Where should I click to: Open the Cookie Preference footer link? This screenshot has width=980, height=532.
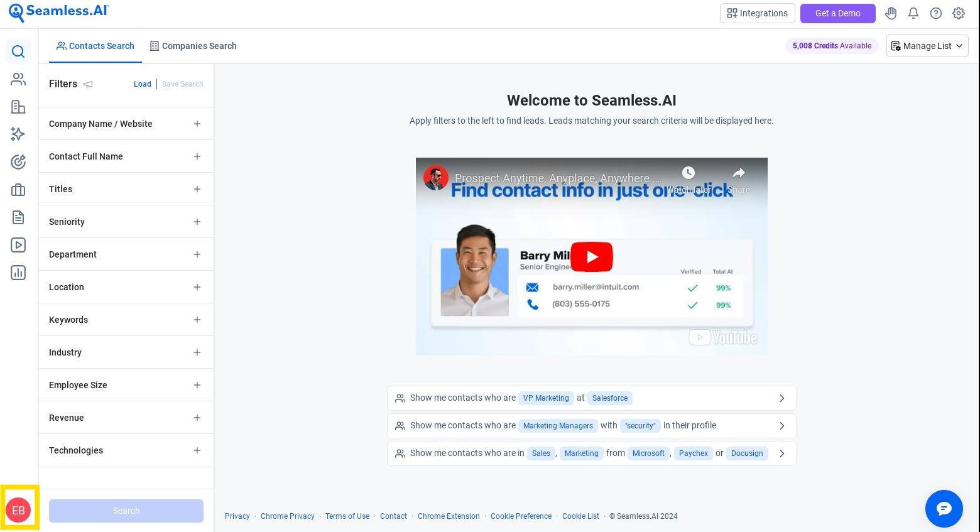click(x=521, y=516)
